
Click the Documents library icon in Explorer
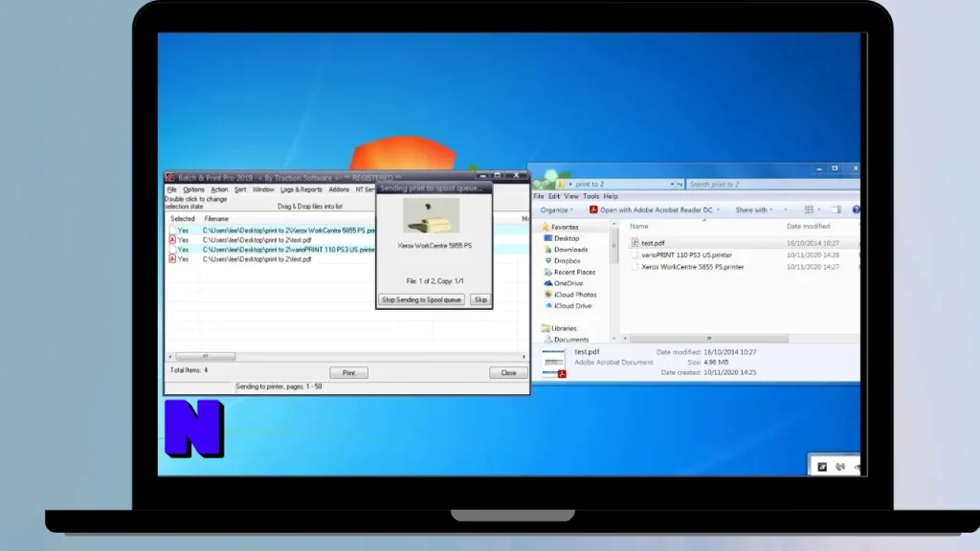point(548,340)
